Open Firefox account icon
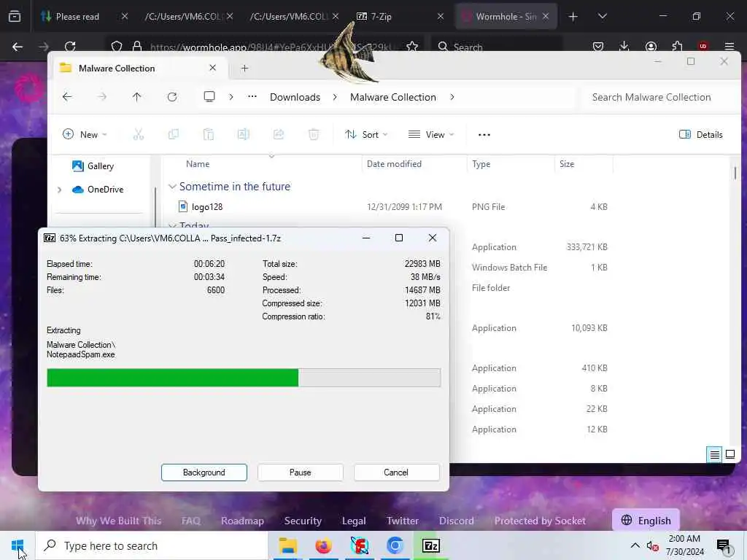The height and width of the screenshot is (560, 747). point(651,46)
